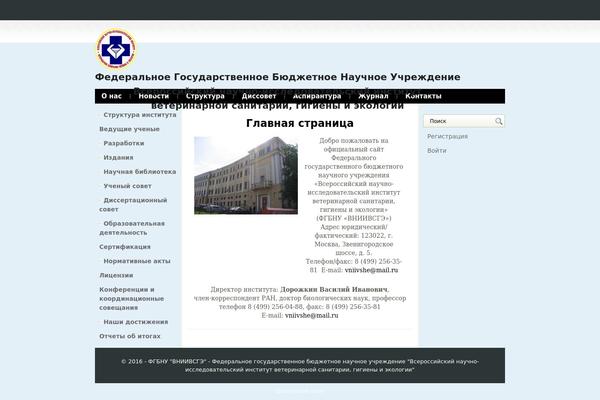600x400 pixels.
Task: Open 'Научная библиотека' sidebar link
Action: (x=140, y=172)
